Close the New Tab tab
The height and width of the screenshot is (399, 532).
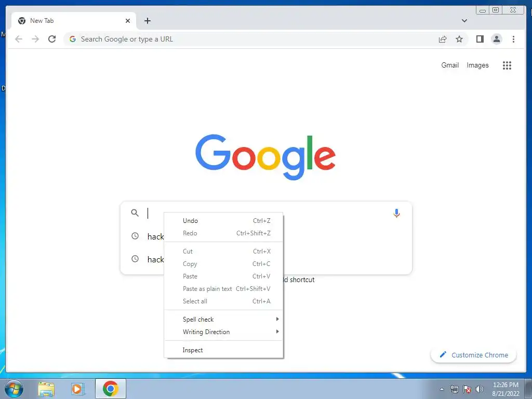(128, 21)
